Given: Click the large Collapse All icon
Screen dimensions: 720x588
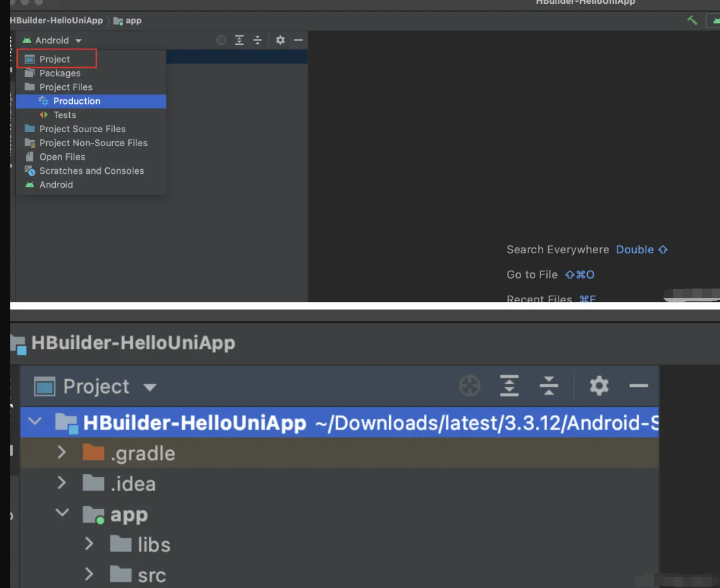Looking at the screenshot, I should (x=549, y=386).
